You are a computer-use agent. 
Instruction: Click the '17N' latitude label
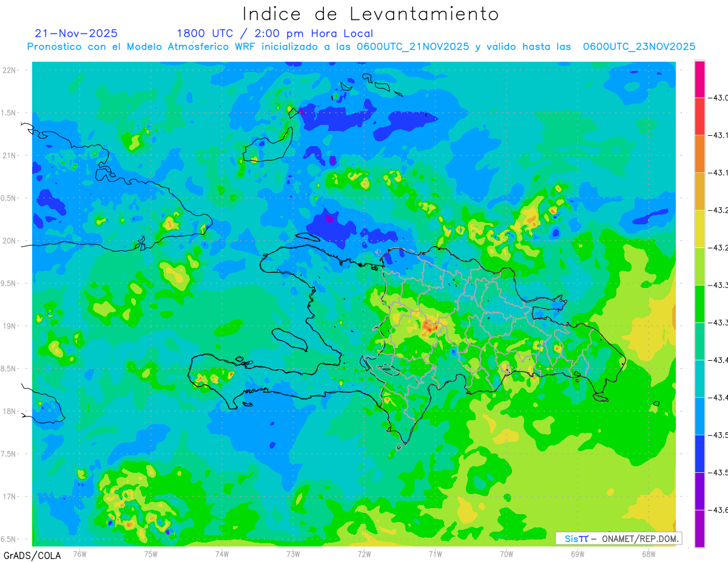click(10, 497)
